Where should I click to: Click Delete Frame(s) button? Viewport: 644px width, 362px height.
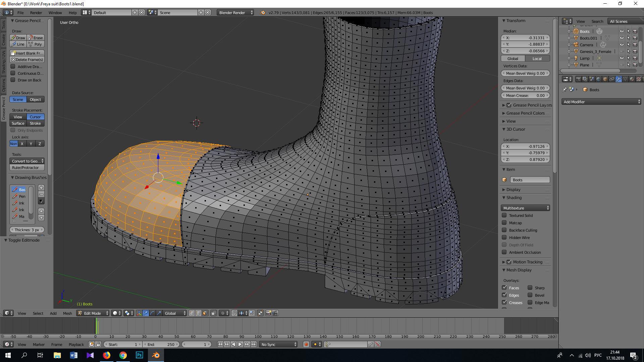pos(27,60)
